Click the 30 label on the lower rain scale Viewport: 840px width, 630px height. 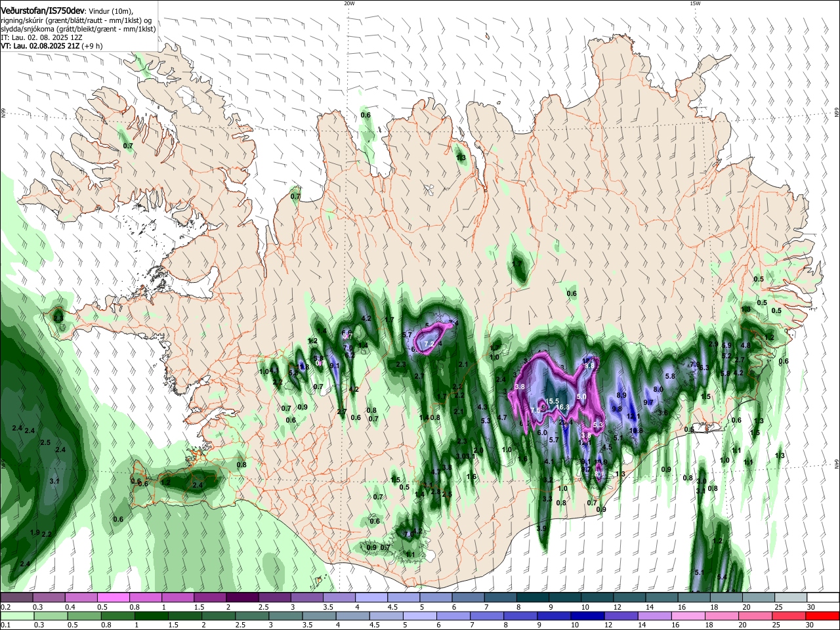tap(811, 625)
